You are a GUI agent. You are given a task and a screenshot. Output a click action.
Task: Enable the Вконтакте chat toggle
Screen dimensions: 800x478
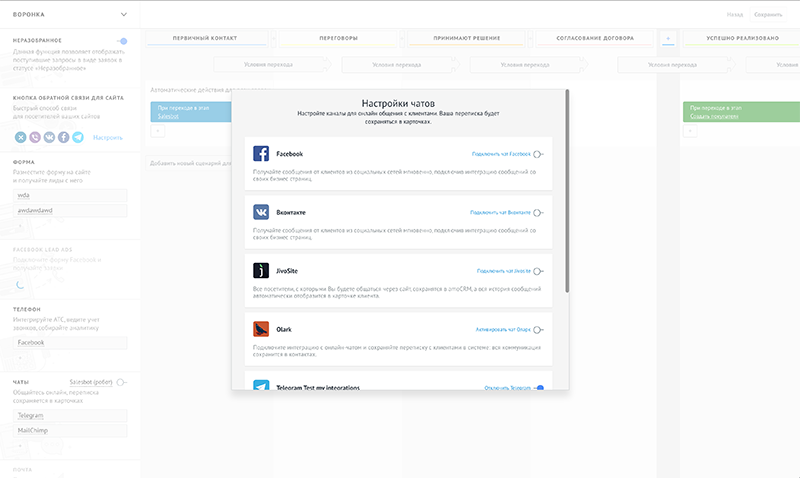click(x=538, y=213)
